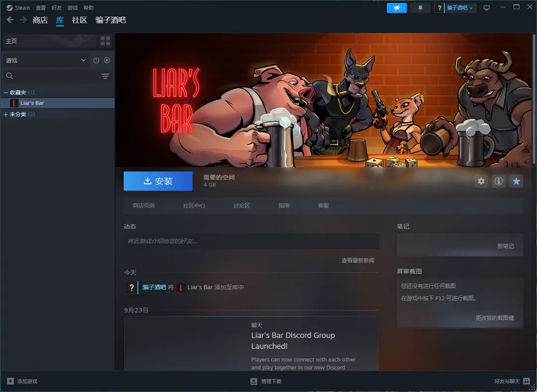The width and height of the screenshot is (537, 392).
Task: Select the 库 tab
Action: 60,20
